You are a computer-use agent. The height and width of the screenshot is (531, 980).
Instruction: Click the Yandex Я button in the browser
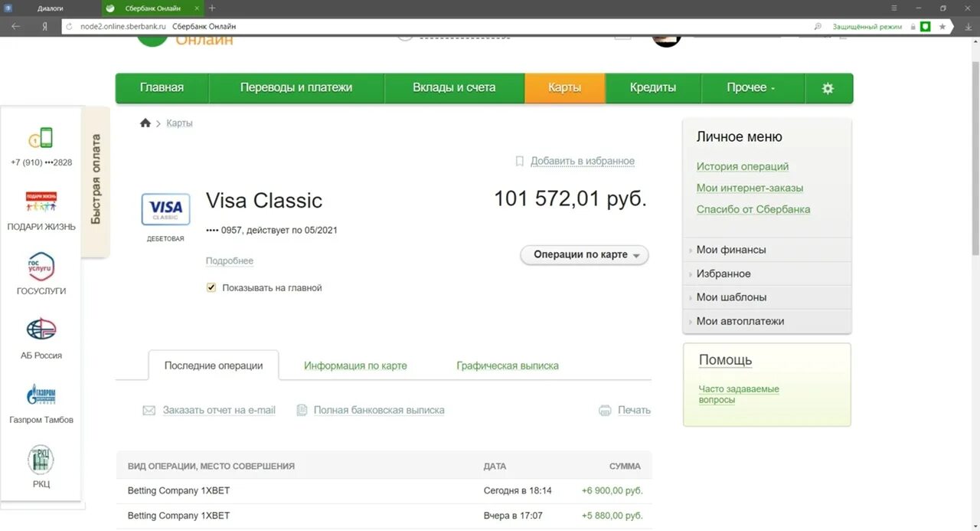pos(45,26)
